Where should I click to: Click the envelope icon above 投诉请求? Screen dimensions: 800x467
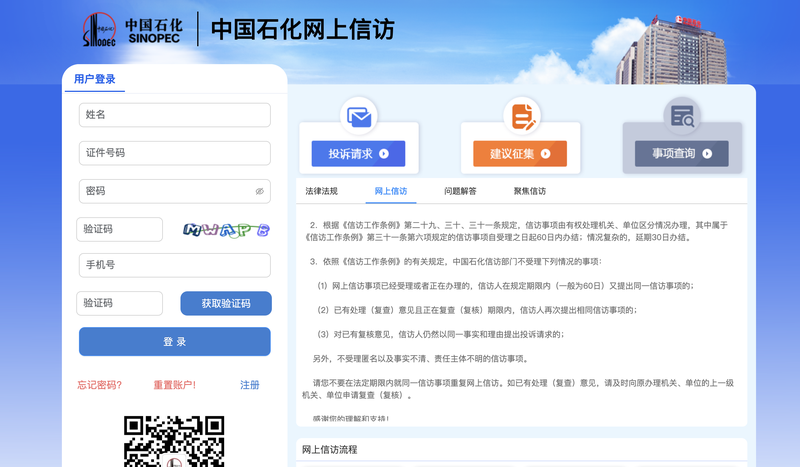pyautogui.click(x=359, y=117)
